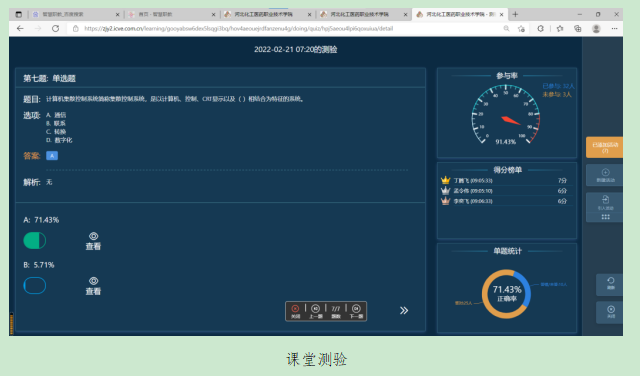Open a new browser tab with the plus
The height and width of the screenshot is (376, 640).
515,14
